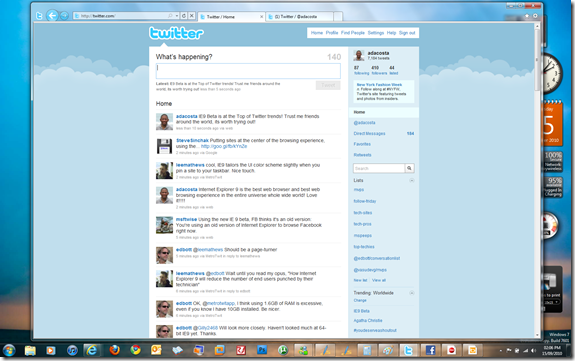Click the stop loading X icon
Image resolution: width=575 pixels, height=361 pixels.
191,16
